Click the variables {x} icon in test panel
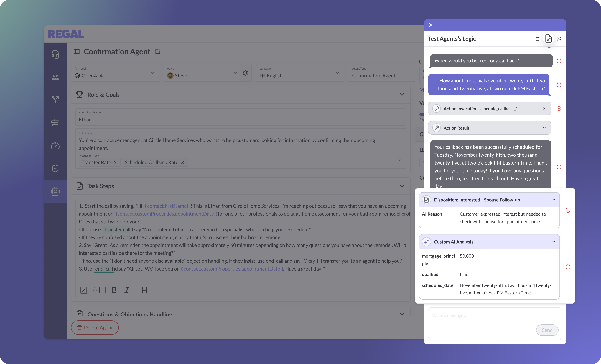 [559, 39]
